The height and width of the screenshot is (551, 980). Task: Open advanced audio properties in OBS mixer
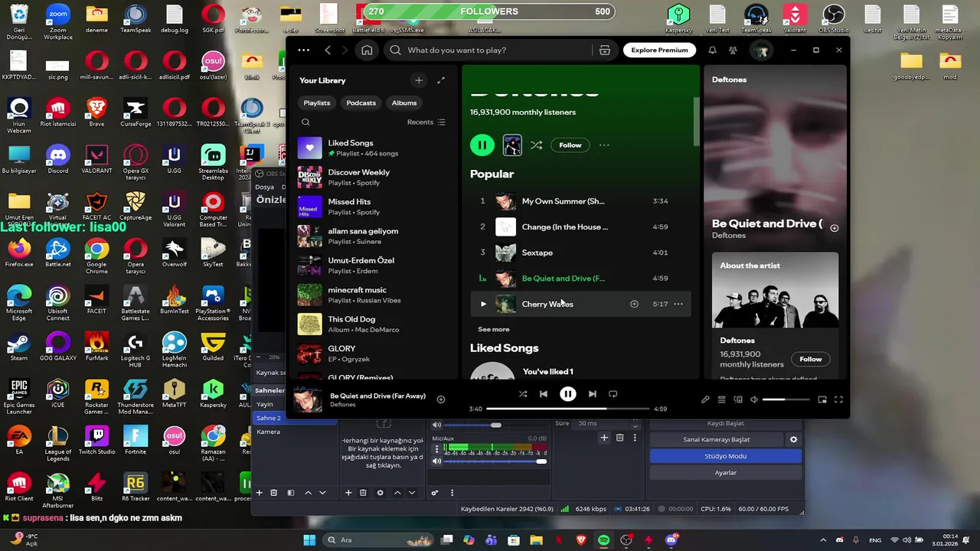tap(435, 493)
